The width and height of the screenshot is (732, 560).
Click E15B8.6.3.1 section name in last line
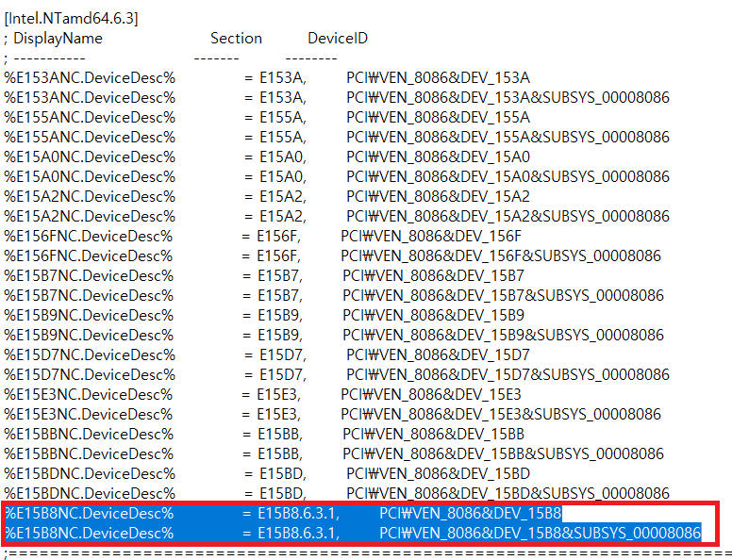(x=299, y=534)
